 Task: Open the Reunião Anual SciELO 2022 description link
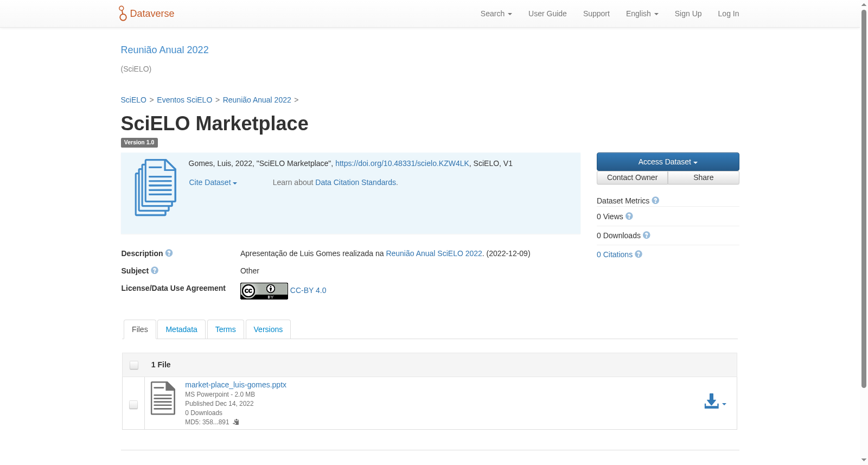click(x=434, y=253)
